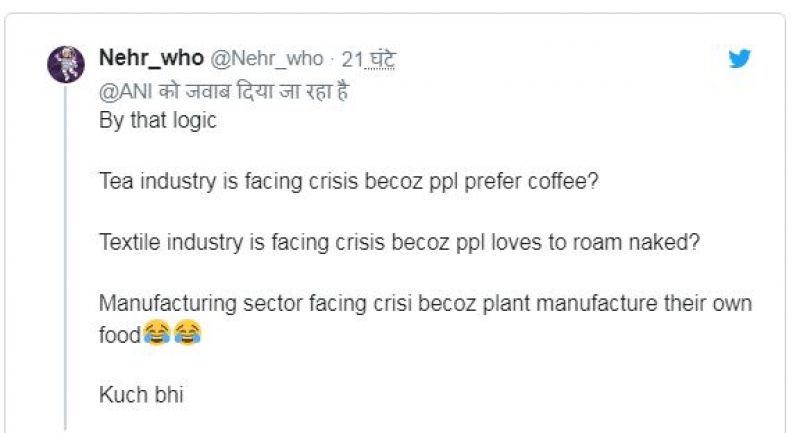Viewport: 800px width, 433px height.
Task: Open the grey @Nehr_who handle link
Action: pos(267,59)
